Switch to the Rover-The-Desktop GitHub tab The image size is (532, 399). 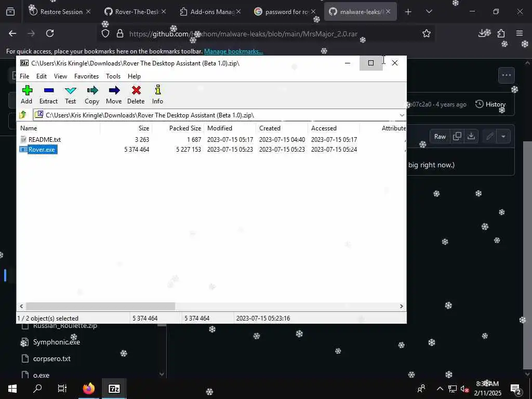pos(136,12)
